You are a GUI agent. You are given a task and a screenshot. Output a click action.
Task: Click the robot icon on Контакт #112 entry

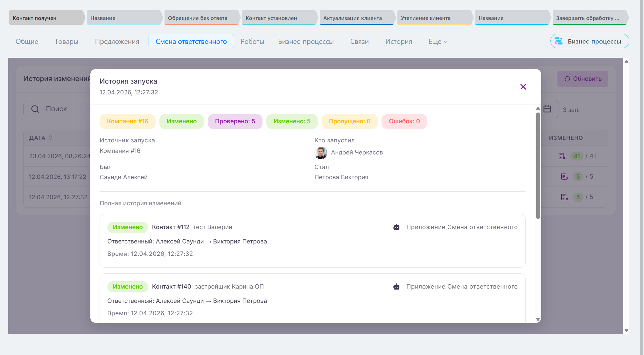click(x=396, y=227)
